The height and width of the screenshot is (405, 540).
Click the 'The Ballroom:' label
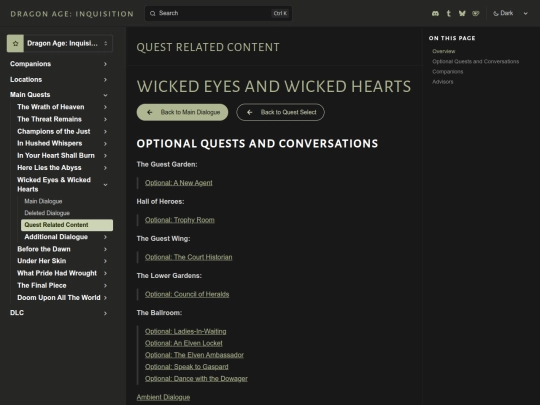coord(159,313)
